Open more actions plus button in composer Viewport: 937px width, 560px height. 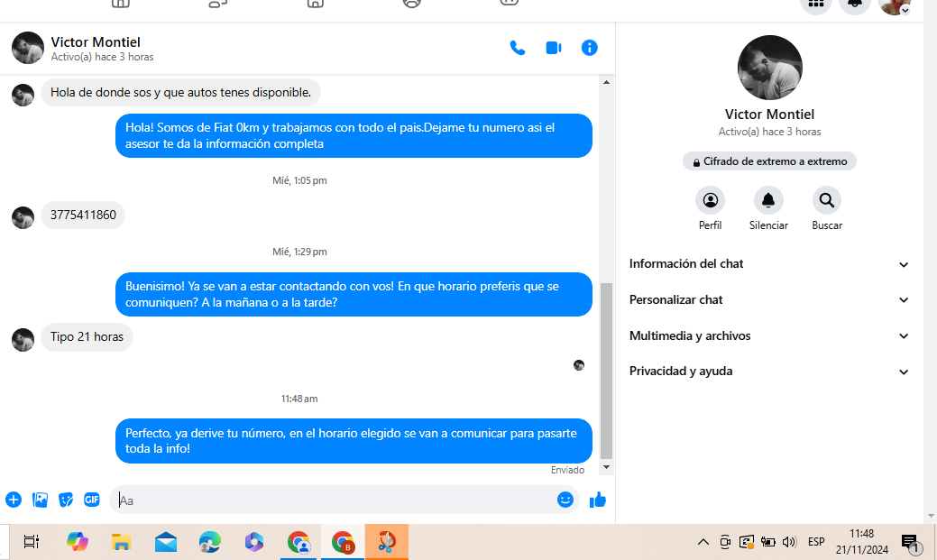[x=14, y=500]
